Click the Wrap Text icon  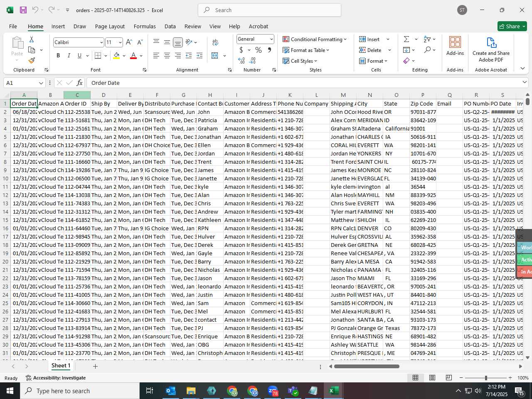click(215, 42)
